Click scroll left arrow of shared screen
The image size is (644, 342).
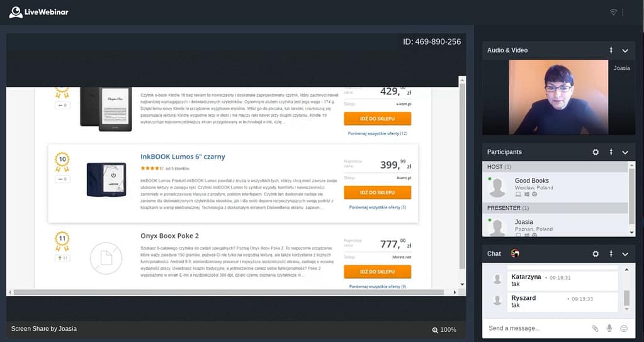[x=9, y=292]
